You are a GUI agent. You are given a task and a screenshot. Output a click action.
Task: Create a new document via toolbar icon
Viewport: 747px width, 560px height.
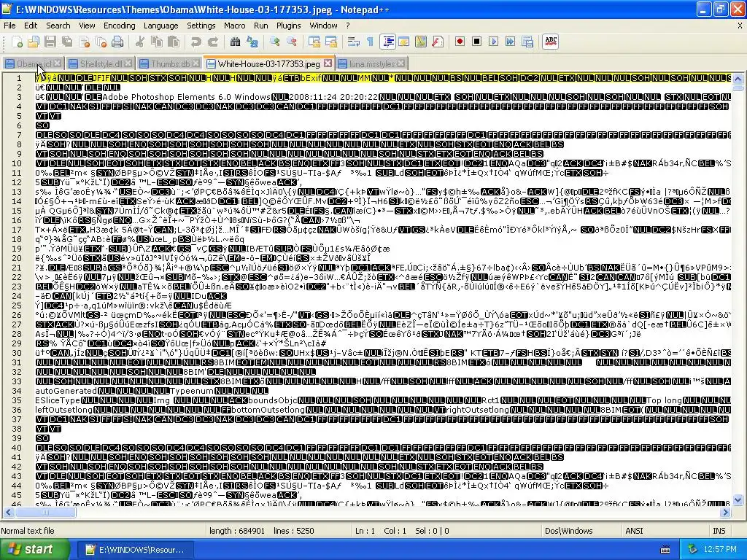[18, 42]
